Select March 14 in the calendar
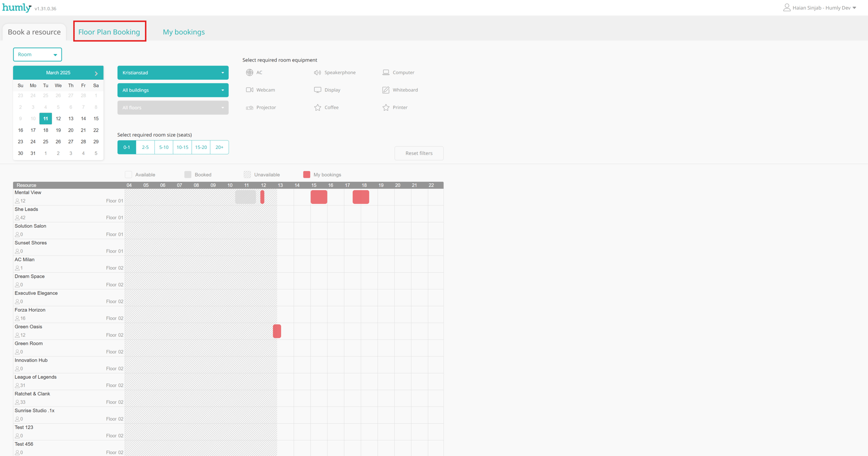The image size is (868, 456). click(83, 119)
